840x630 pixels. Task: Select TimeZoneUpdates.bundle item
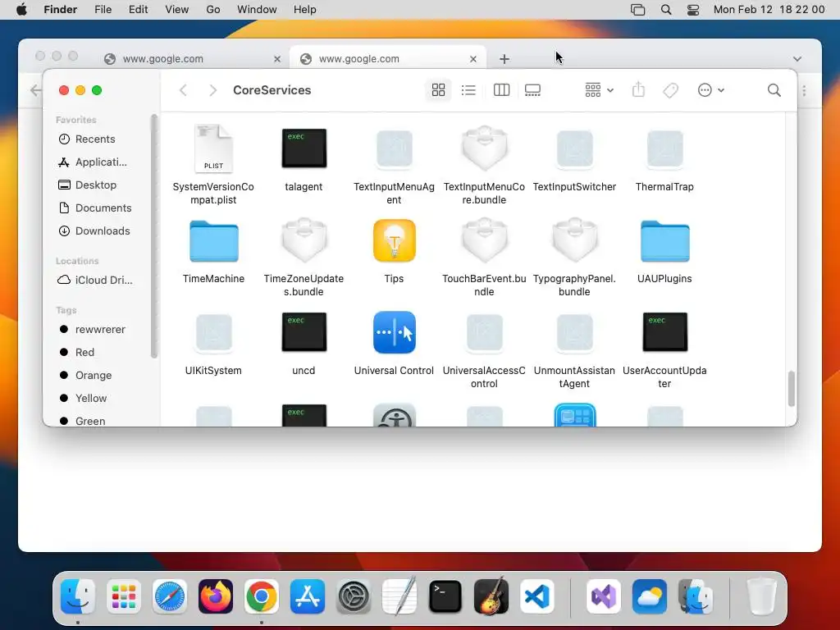coord(304,240)
